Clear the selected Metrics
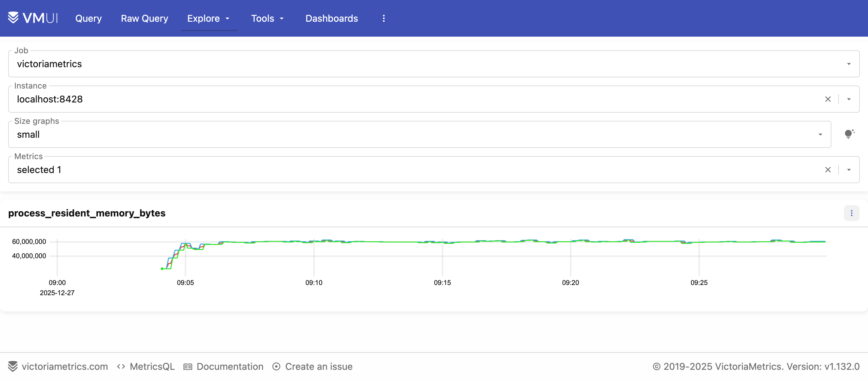 pos(828,170)
